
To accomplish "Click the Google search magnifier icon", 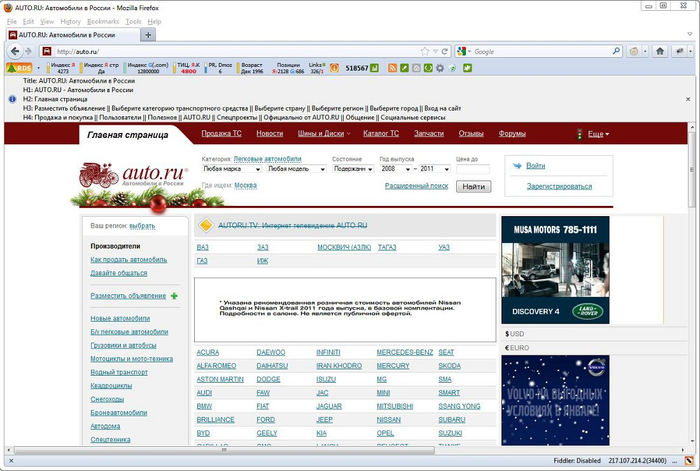I will click(x=616, y=51).
